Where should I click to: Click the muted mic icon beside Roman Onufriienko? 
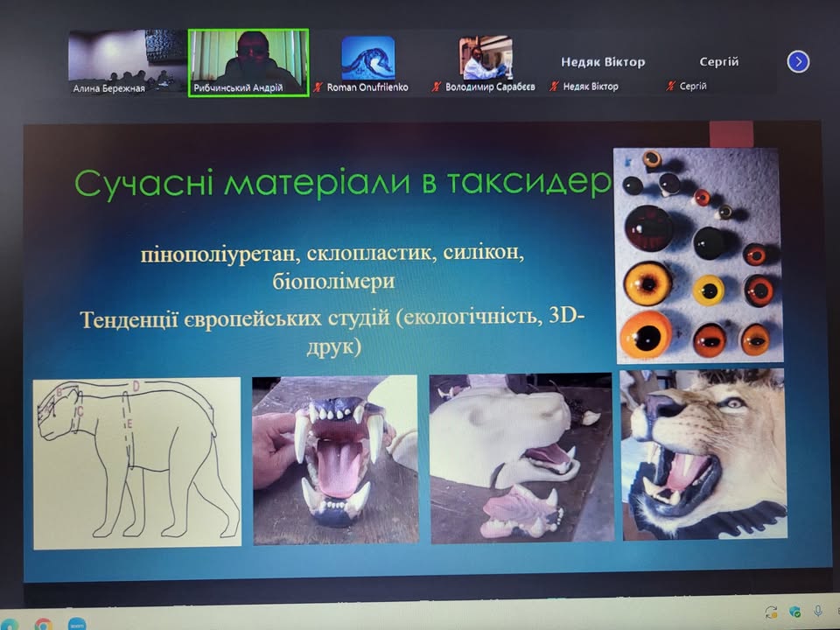click(x=318, y=87)
